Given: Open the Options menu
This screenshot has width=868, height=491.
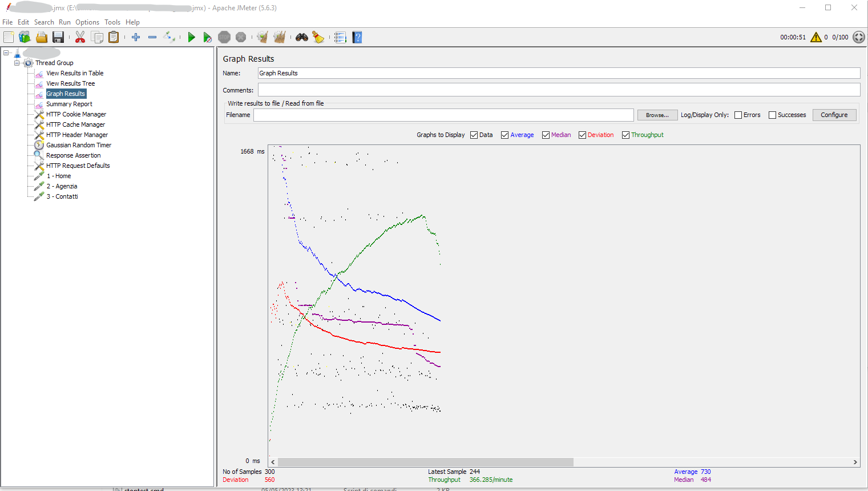Looking at the screenshot, I should click(87, 22).
